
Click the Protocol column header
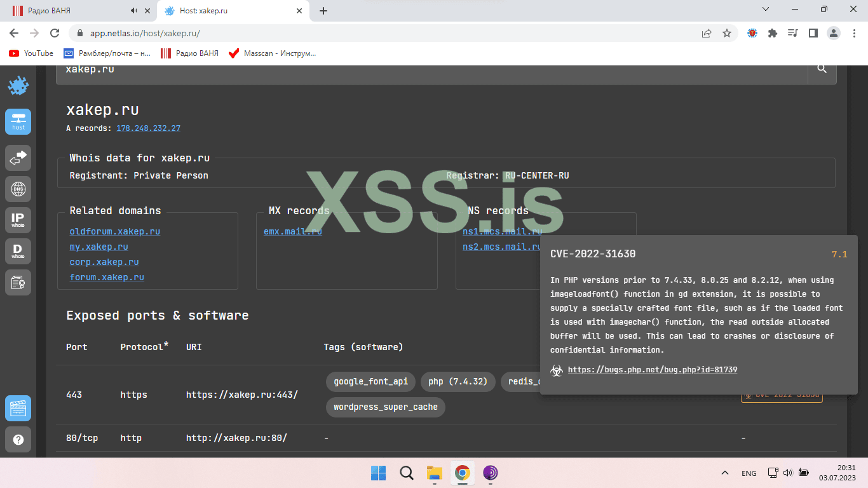coord(145,346)
